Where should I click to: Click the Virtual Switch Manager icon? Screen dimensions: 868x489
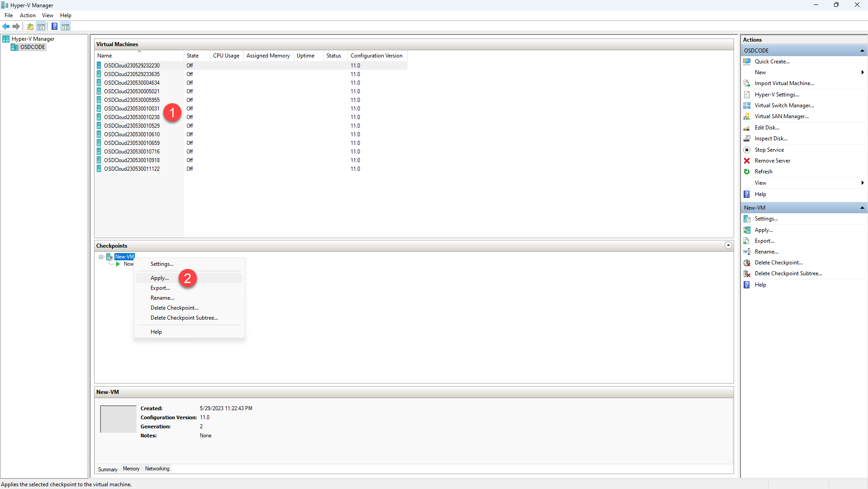point(747,105)
